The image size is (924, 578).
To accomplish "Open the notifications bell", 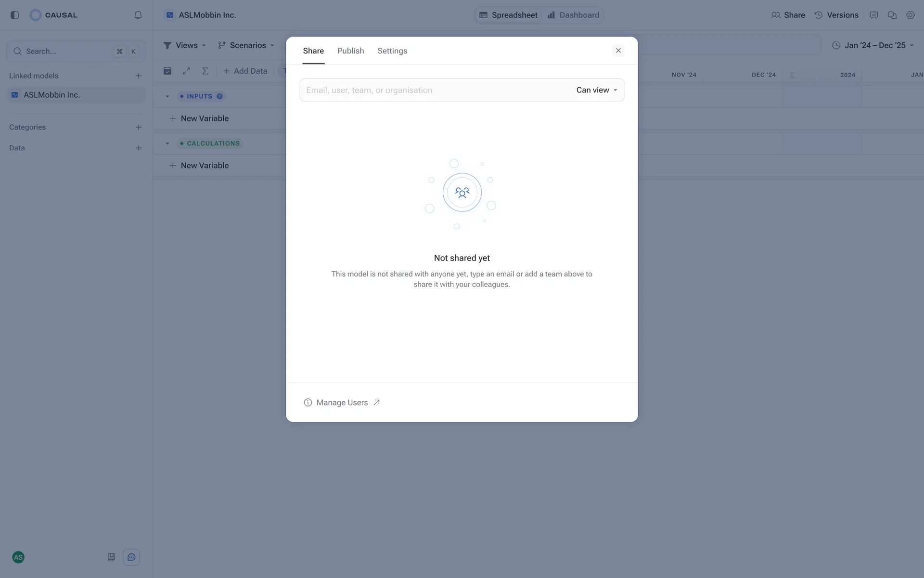I will coord(138,15).
